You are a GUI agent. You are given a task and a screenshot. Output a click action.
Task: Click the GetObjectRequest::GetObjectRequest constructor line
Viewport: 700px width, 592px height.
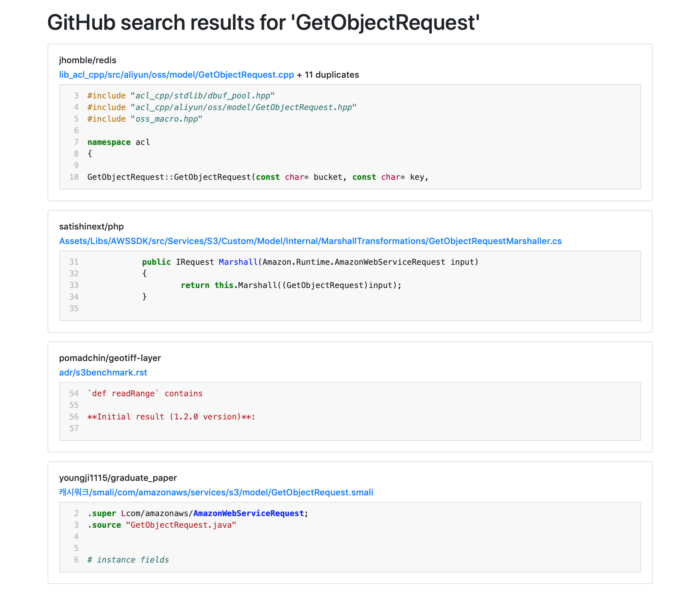[258, 177]
